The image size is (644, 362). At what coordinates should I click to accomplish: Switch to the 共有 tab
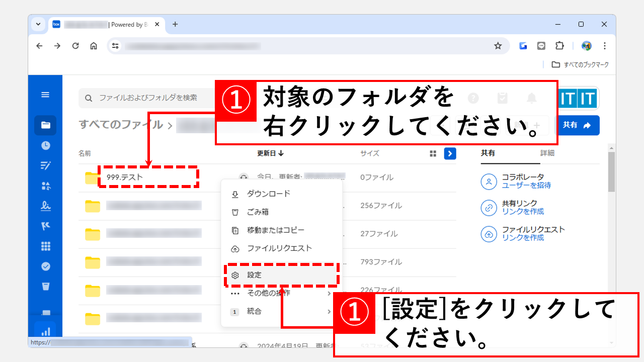coord(488,153)
